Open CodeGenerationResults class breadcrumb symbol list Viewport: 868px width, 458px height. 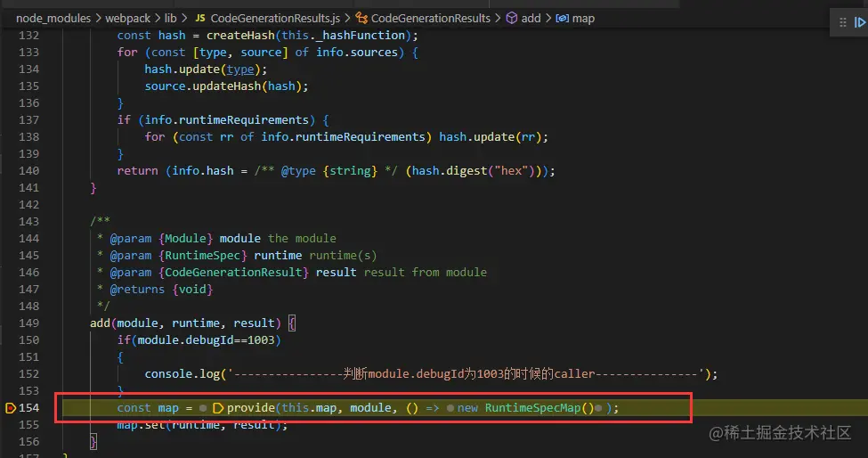point(431,19)
